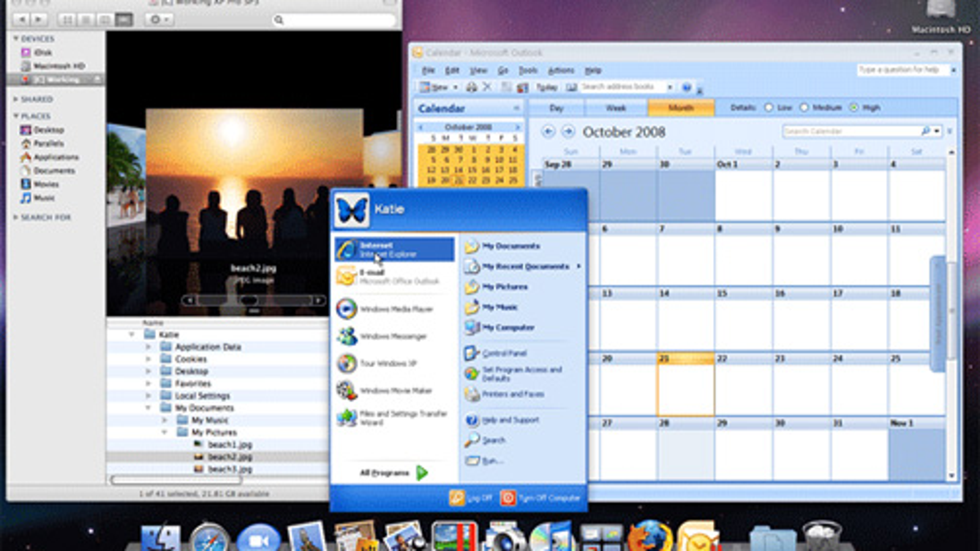Open Macintosh HD desktop icon

(941, 17)
